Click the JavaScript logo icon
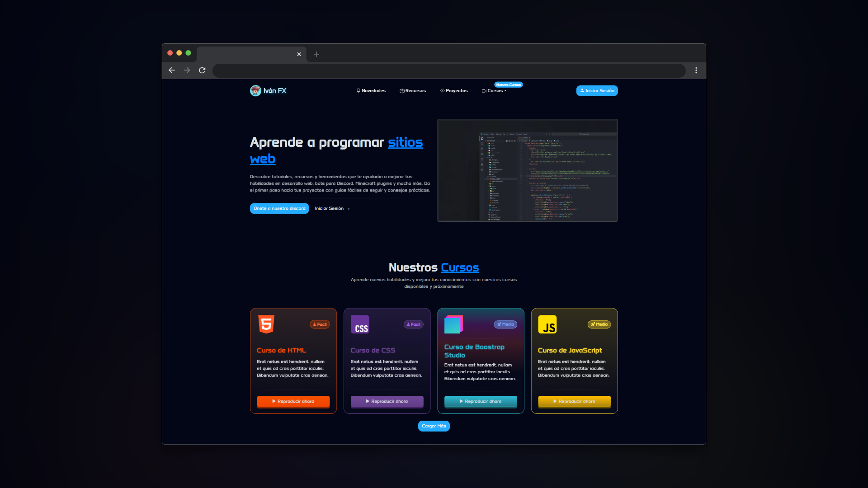 (x=547, y=324)
